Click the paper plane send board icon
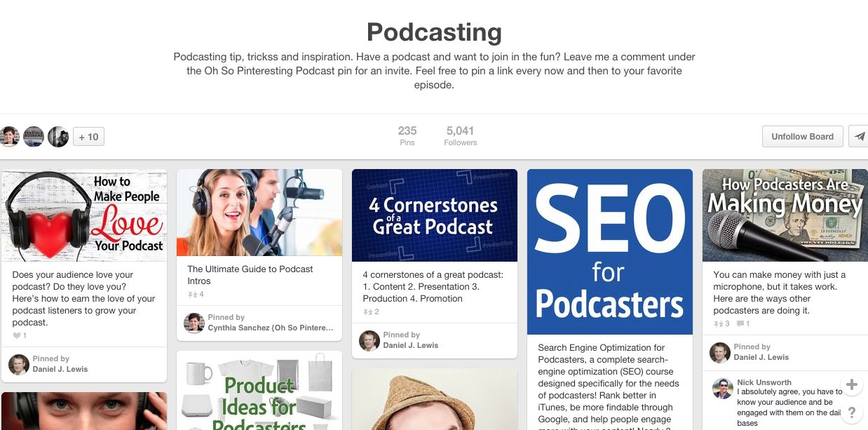The width and height of the screenshot is (868, 430). 859,136
